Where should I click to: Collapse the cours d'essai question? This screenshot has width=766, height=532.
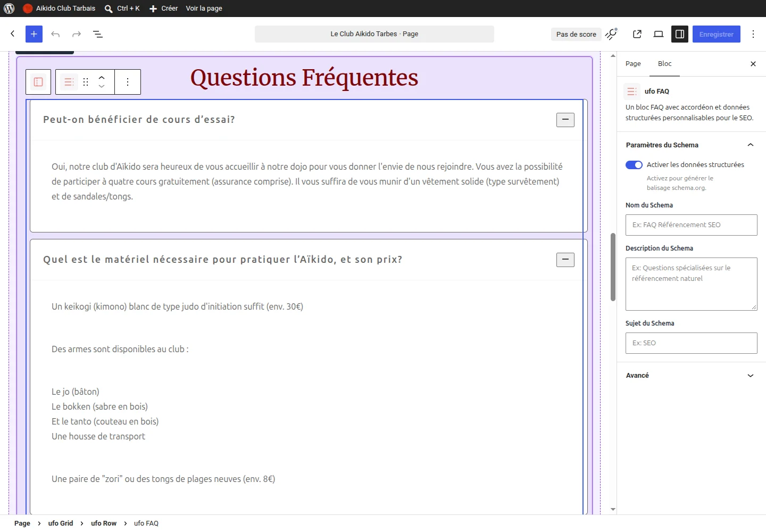click(565, 120)
